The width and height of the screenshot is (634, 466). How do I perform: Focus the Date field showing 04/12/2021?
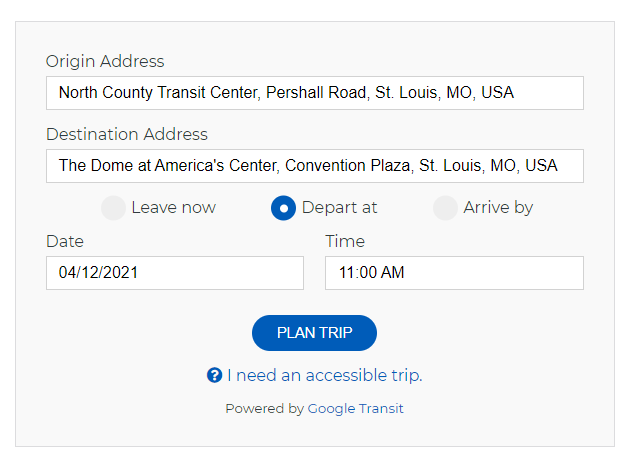pos(175,273)
